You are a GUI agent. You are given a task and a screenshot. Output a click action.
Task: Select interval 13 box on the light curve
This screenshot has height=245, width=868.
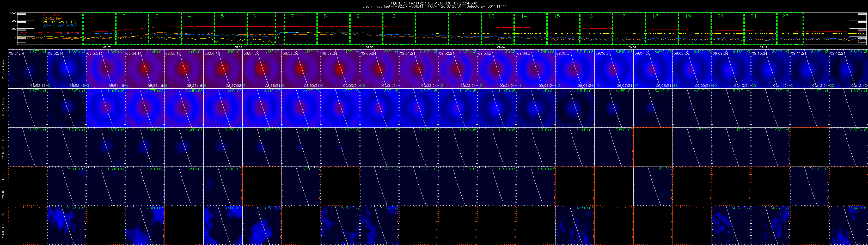click(497, 29)
